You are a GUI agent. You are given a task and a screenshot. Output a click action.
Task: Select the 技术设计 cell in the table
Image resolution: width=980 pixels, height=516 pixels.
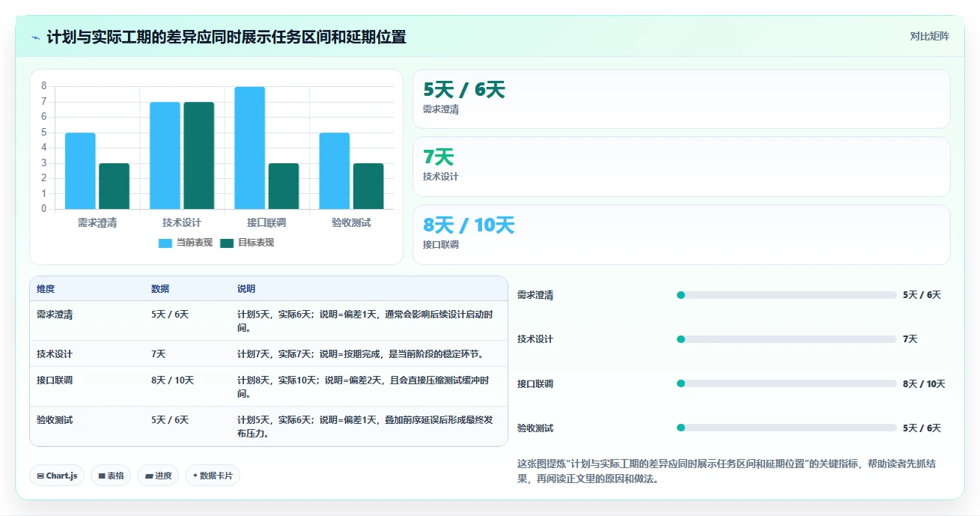coord(55,353)
